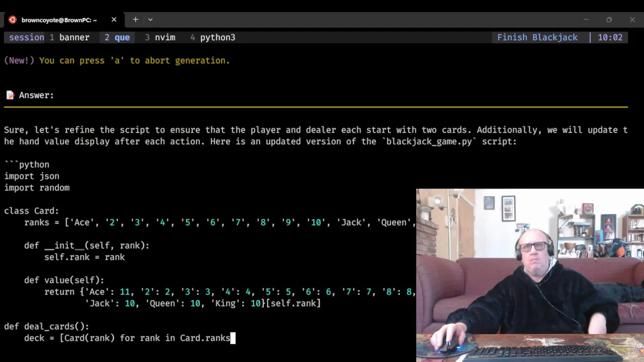Click the 10:02 clock in status bar
The width and height of the screenshot is (644, 362).
pos(610,37)
